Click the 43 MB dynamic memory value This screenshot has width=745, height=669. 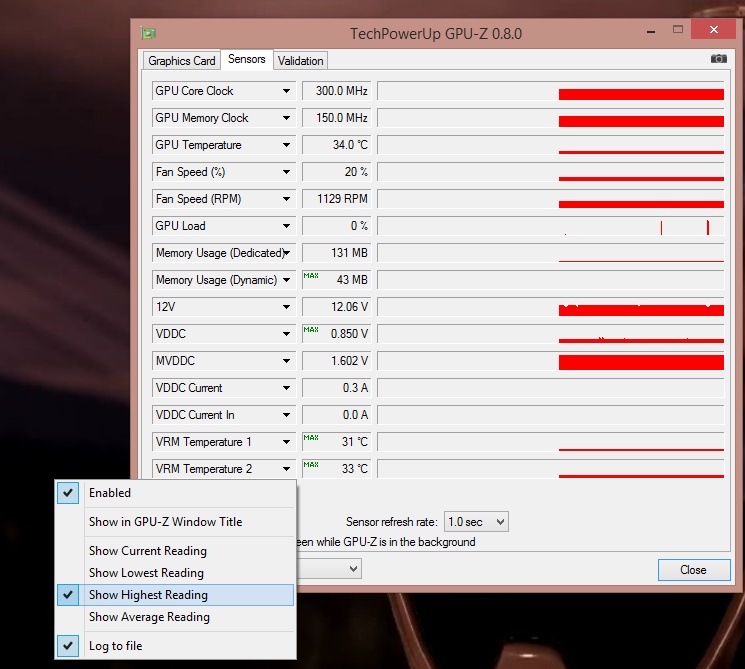336,280
